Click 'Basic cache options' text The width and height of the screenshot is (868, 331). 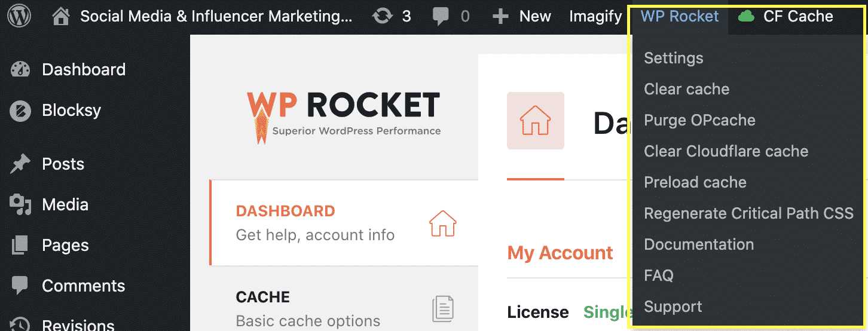click(x=308, y=321)
